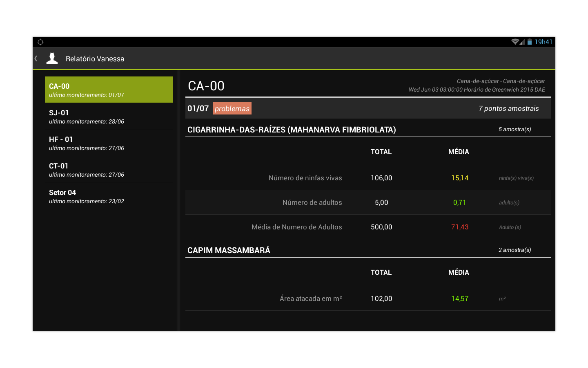Tap the CIGARRINHA-DAS-RAÍZES section header
Screen dimensions: 588x368
click(292, 130)
